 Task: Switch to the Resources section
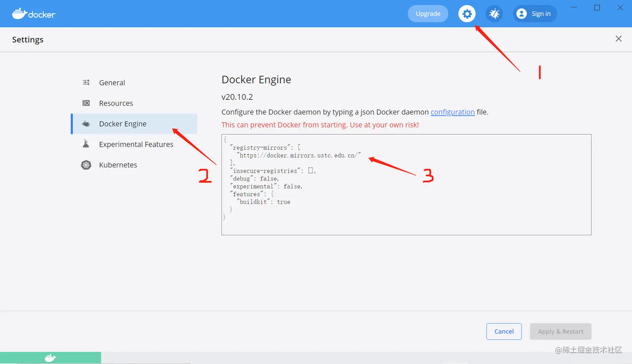pyautogui.click(x=134, y=103)
